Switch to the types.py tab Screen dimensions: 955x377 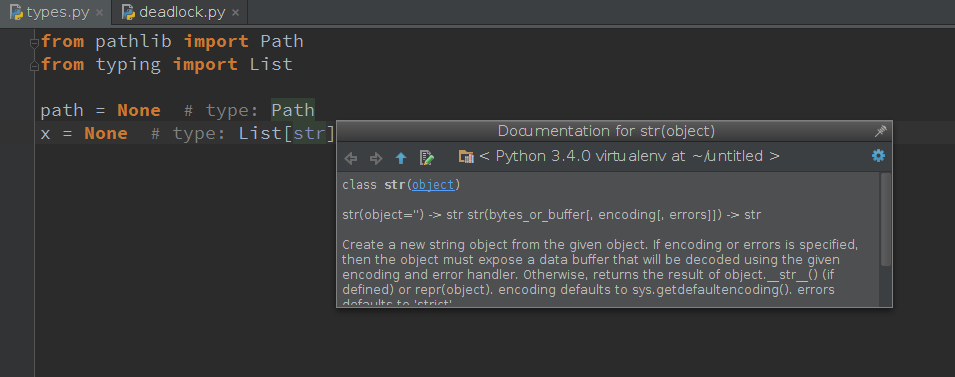(57, 12)
